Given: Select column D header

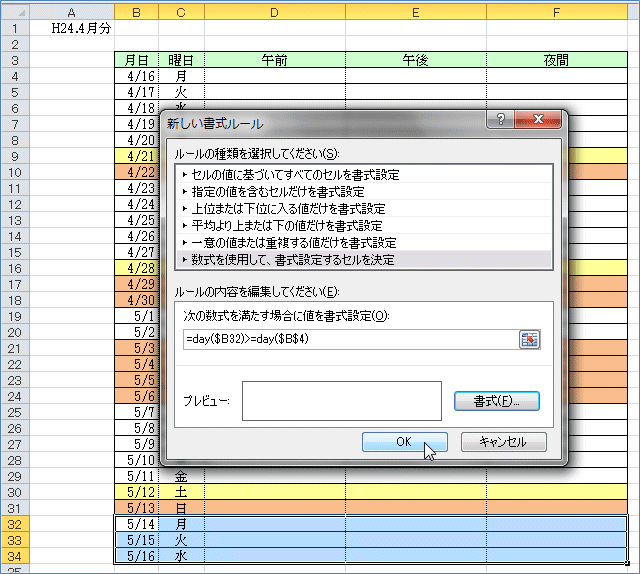Looking at the screenshot, I should click(275, 12).
